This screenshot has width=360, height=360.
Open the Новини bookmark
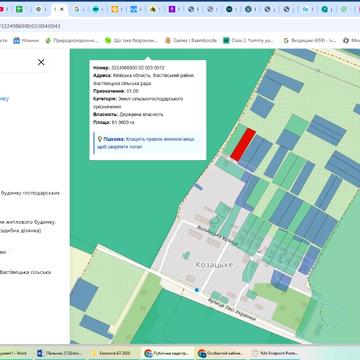point(26,41)
